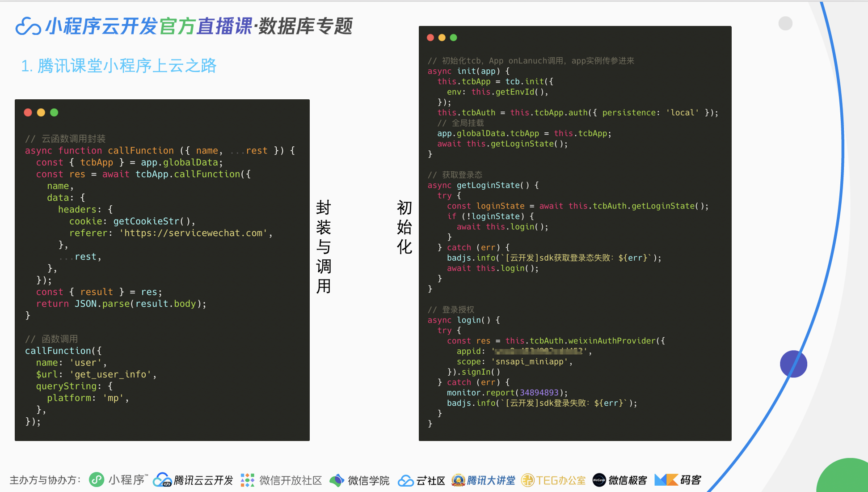Image resolution: width=868 pixels, height=492 pixels.
Task: Click the 微信学院 logo icon
Action: click(x=337, y=480)
